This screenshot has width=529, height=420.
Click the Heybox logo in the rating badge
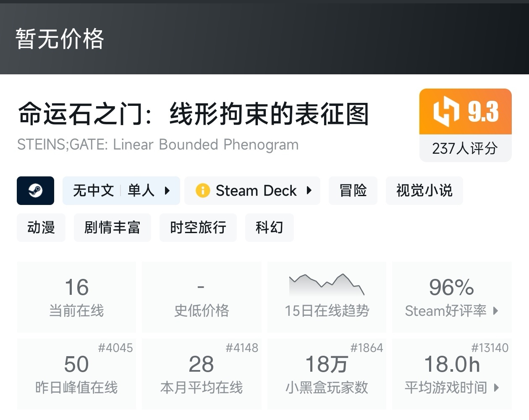click(446, 111)
